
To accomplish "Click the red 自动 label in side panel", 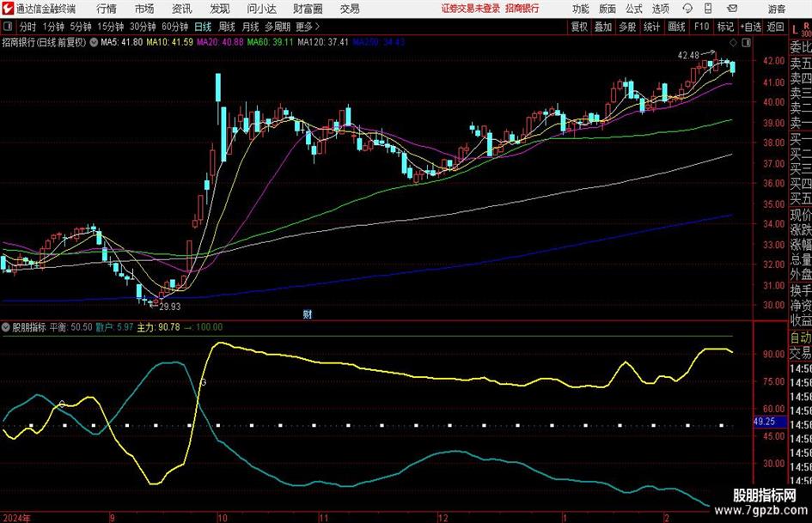I will coord(801,338).
